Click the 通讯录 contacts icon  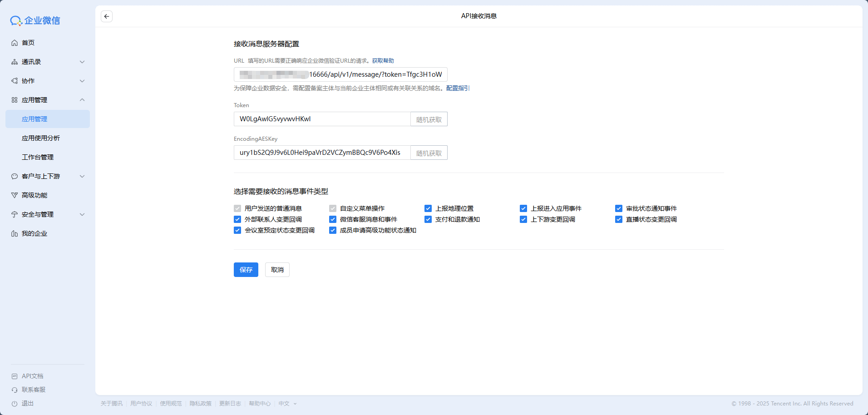[15, 62]
